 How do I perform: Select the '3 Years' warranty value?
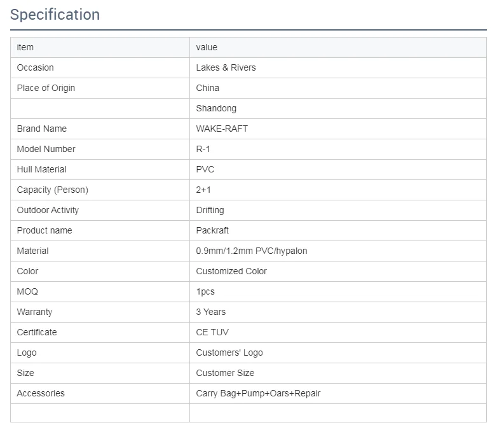coord(210,312)
